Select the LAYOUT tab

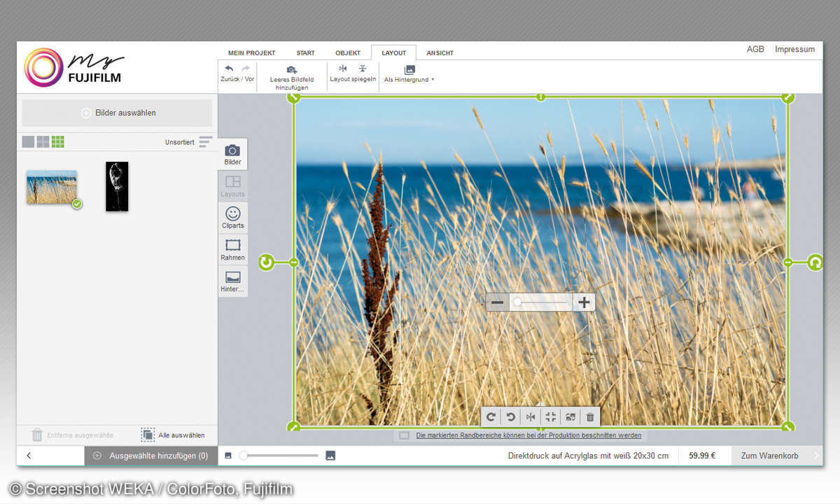pos(393,53)
